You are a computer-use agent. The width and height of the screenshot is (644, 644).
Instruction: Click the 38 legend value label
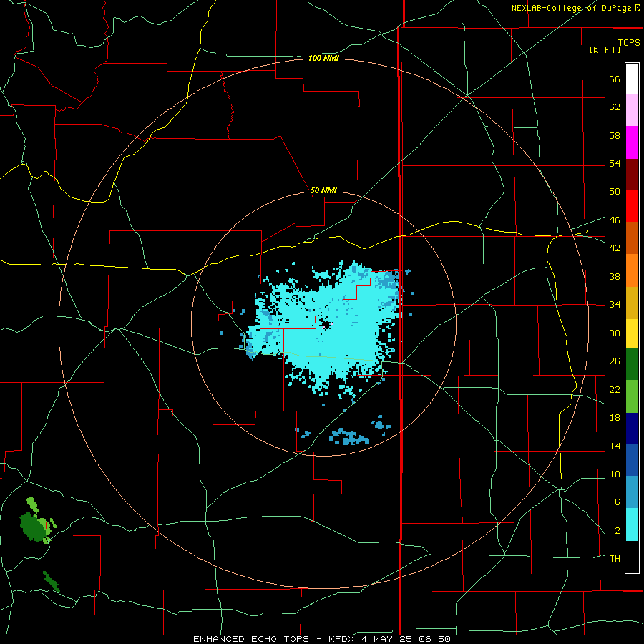click(615, 276)
